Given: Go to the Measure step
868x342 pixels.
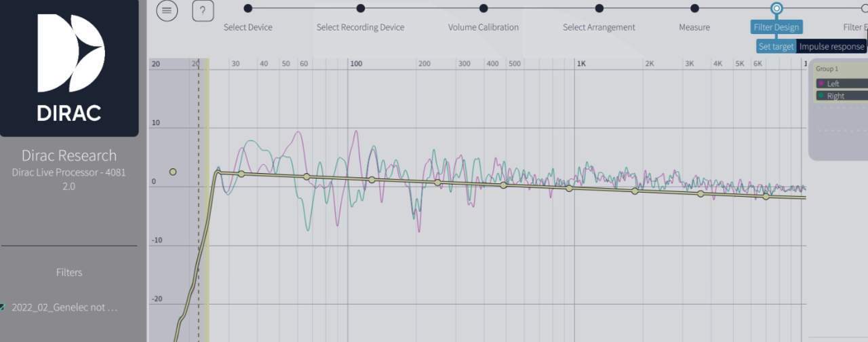Looking at the screenshot, I should (x=694, y=27).
